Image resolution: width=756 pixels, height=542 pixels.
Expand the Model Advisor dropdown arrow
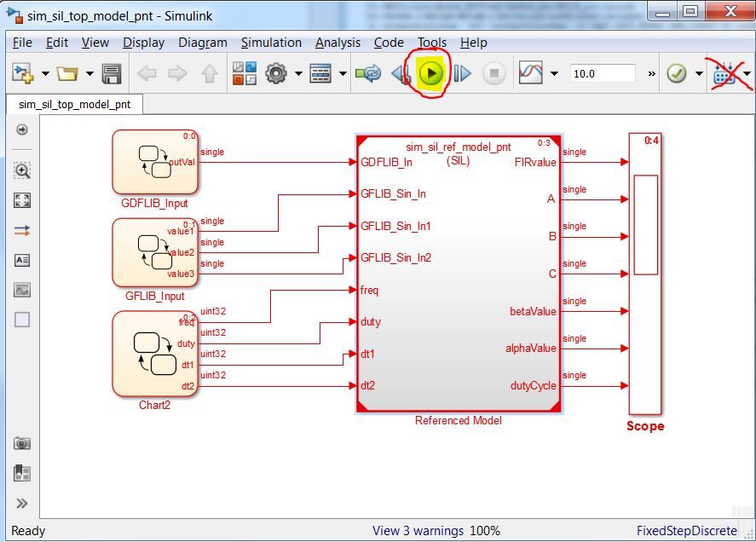click(699, 74)
